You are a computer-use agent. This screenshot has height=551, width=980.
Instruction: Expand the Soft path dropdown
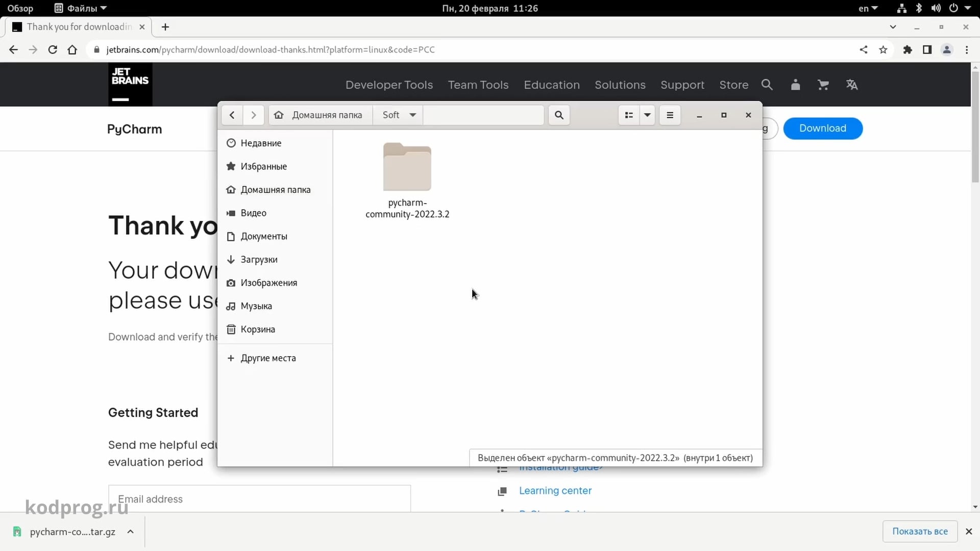pos(412,115)
